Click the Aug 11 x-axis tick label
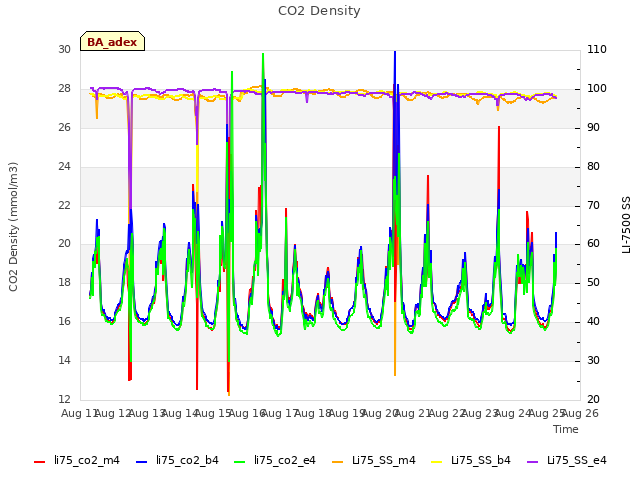Image resolution: width=640 pixels, height=480 pixels. coord(78,413)
